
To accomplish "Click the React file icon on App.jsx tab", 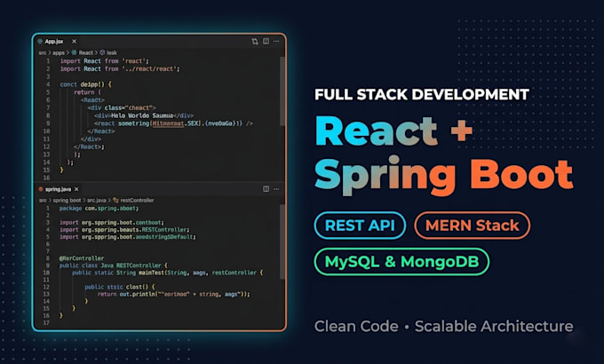I will tap(40, 41).
